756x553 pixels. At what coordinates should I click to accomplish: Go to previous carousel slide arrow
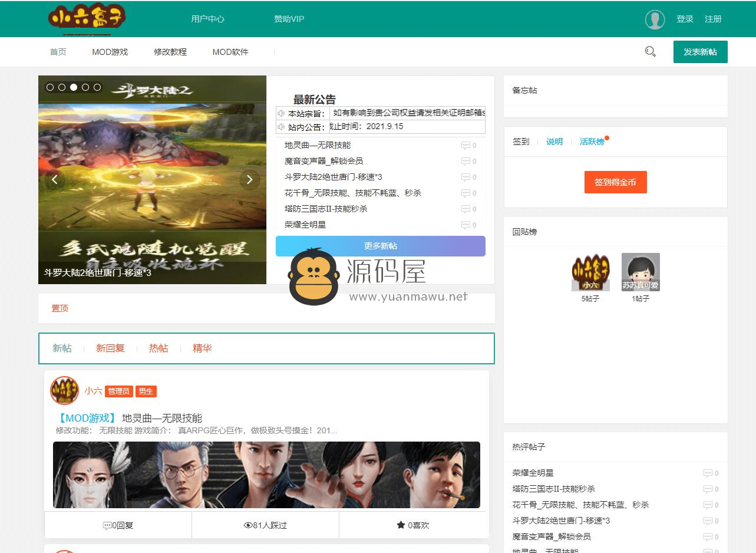click(x=55, y=179)
